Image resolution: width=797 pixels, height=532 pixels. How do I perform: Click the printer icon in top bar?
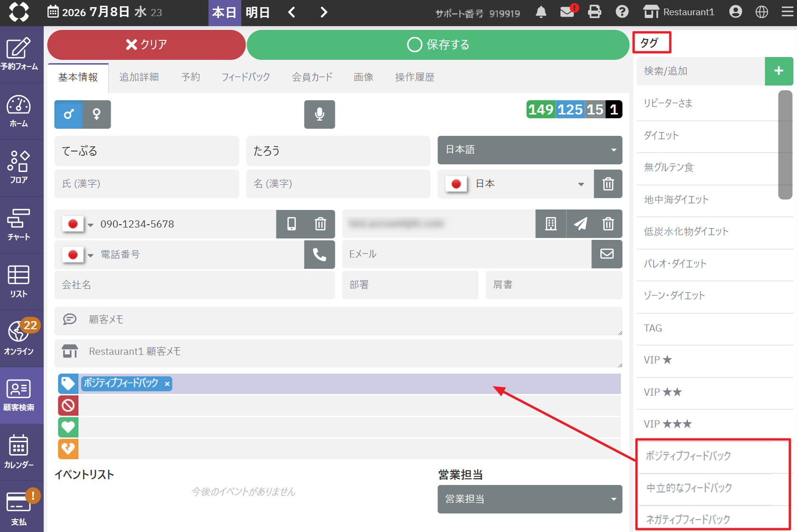(x=594, y=12)
